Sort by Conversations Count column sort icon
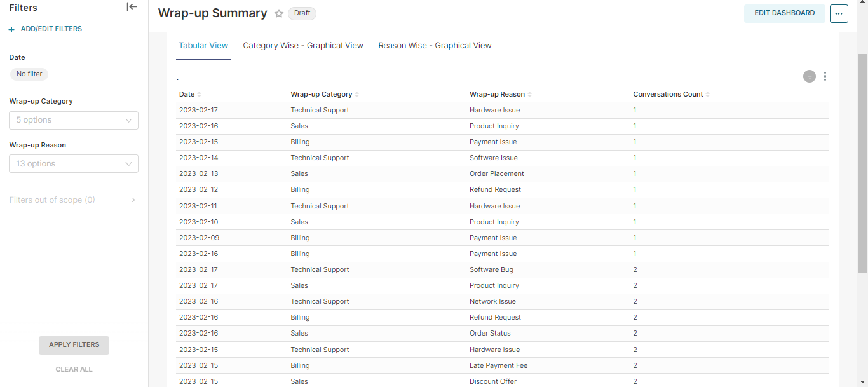This screenshot has width=868, height=387. tap(707, 95)
